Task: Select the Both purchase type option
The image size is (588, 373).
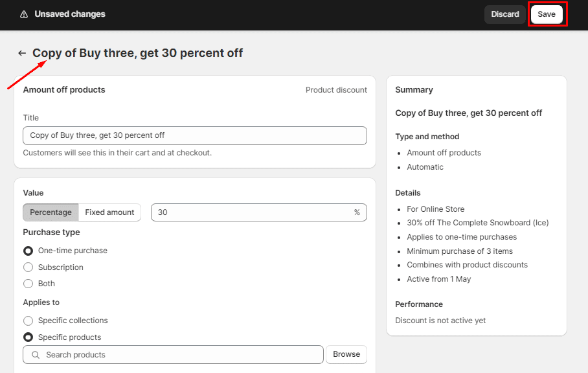Action: (28, 284)
